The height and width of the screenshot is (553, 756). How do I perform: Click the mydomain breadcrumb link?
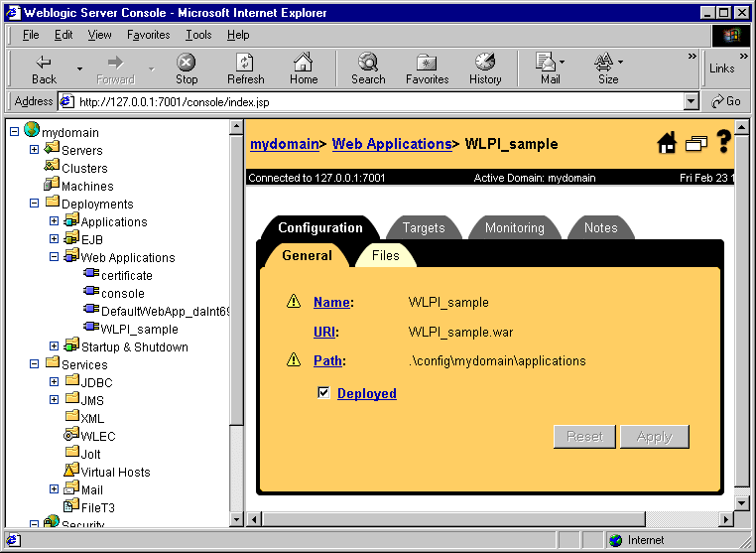click(285, 144)
